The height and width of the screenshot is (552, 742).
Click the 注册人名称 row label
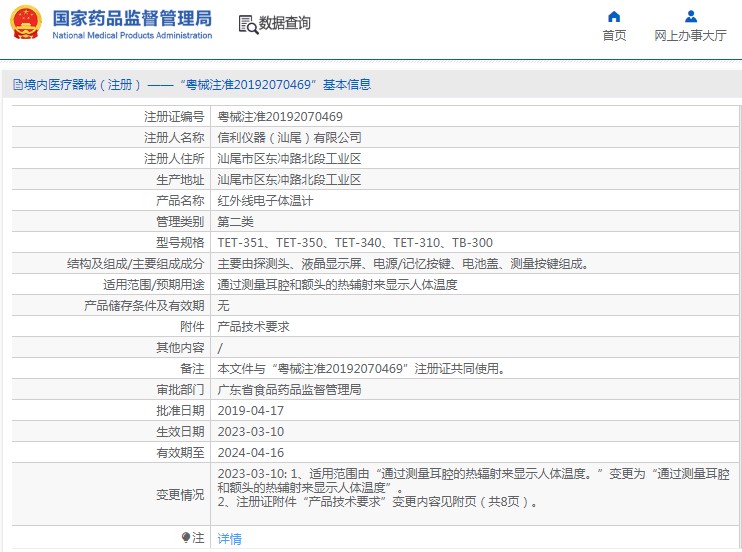coord(174,138)
